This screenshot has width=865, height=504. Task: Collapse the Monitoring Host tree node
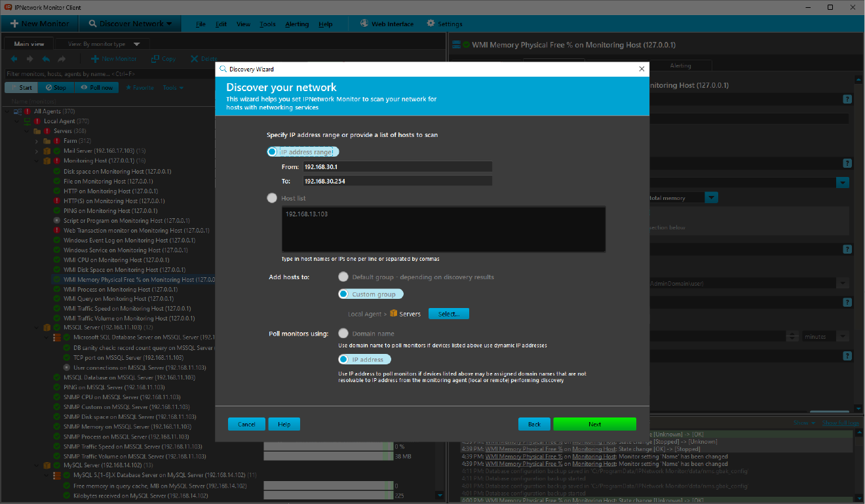(37, 161)
